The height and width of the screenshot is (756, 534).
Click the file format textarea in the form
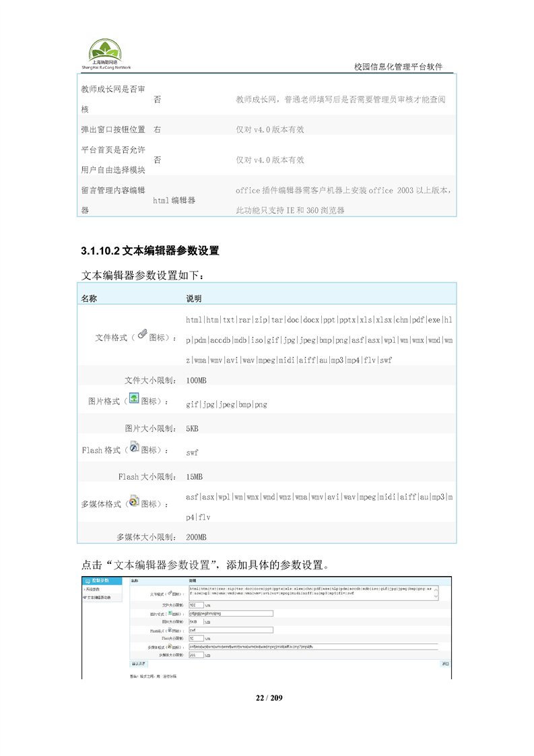[x=314, y=592]
